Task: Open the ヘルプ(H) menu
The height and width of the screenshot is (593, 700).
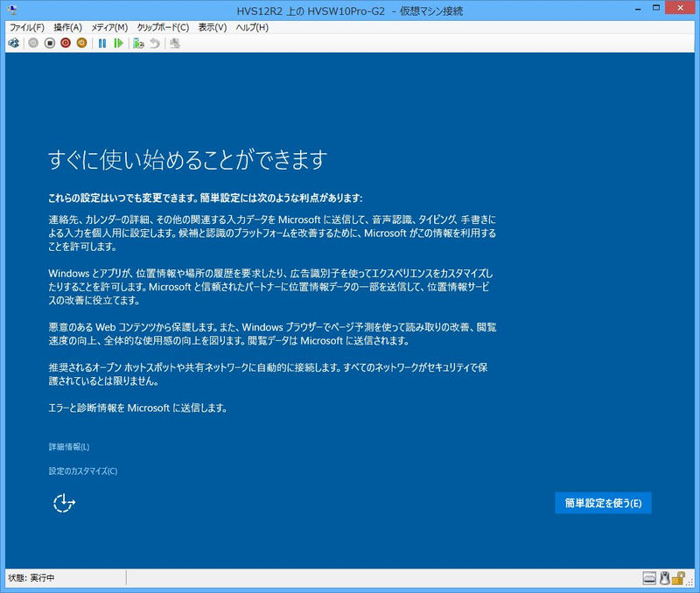Action: coord(252,28)
